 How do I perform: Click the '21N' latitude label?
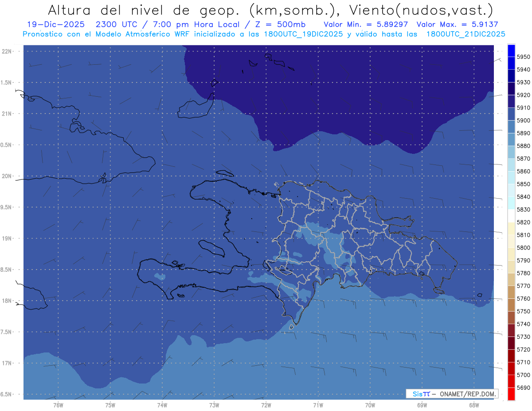[x=7, y=114]
